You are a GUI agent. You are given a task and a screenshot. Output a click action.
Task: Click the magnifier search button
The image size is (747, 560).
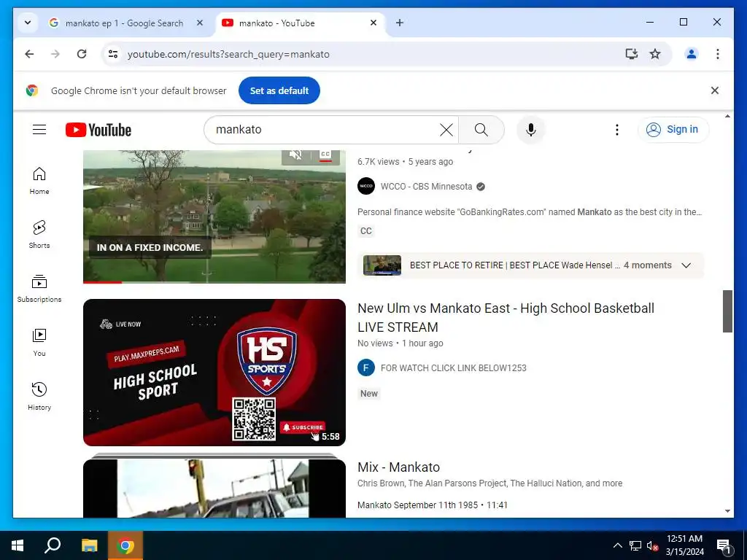pyautogui.click(x=481, y=130)
